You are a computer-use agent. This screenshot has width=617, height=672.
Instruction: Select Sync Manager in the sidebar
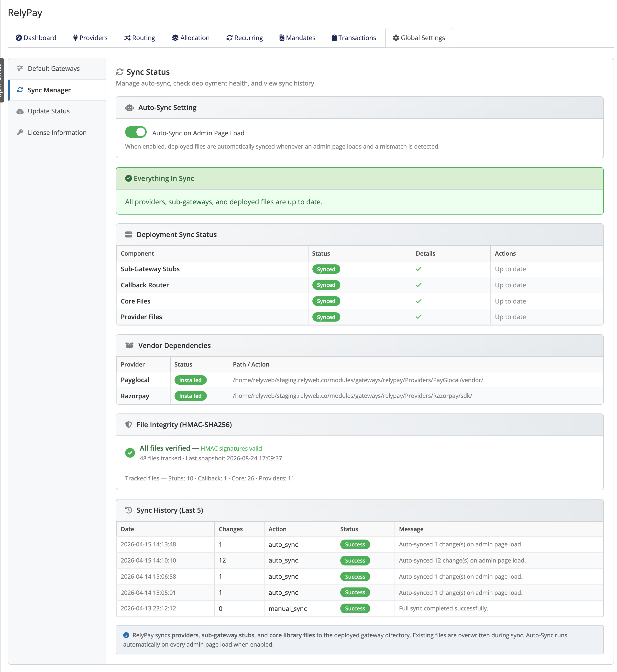tap(57, 90)
